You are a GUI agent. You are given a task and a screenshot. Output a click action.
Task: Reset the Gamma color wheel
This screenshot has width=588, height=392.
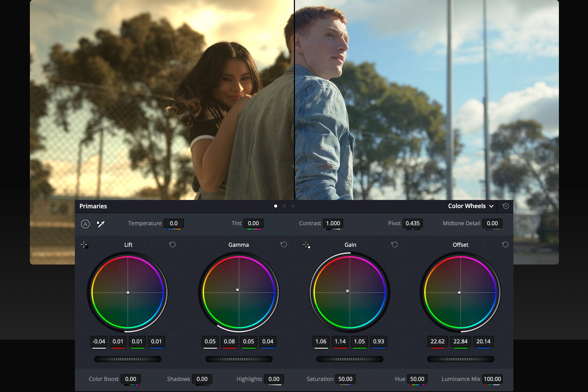pyautogui.click(x=284, y=245)
